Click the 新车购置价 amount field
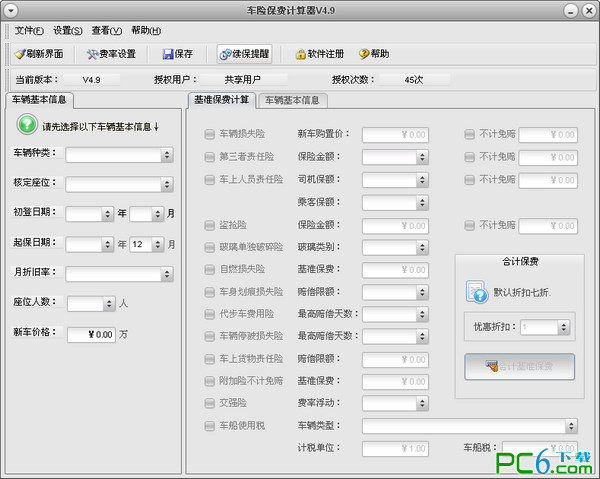The image size is (600, 479). (395, 135)
